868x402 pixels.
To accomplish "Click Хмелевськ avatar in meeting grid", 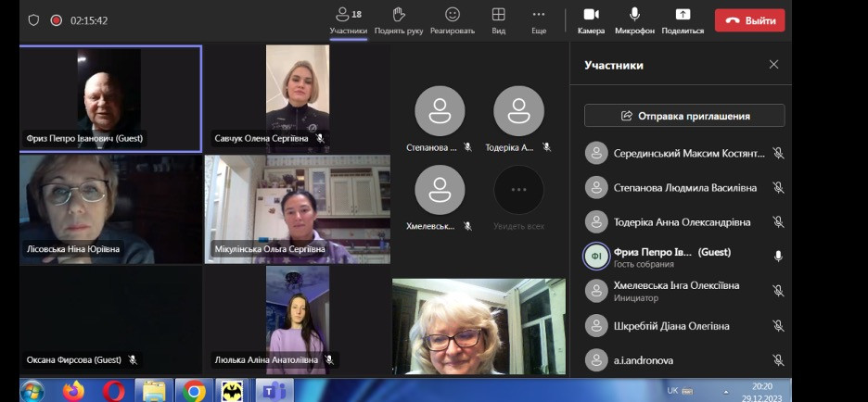I will (x=440, y=190).
